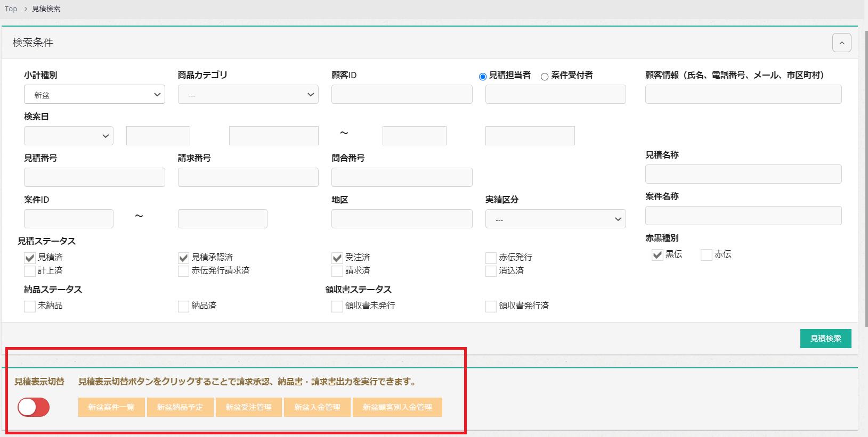Open the 商品カテゴリ dropdown
868x437 pixels.
tap(248, 95)
